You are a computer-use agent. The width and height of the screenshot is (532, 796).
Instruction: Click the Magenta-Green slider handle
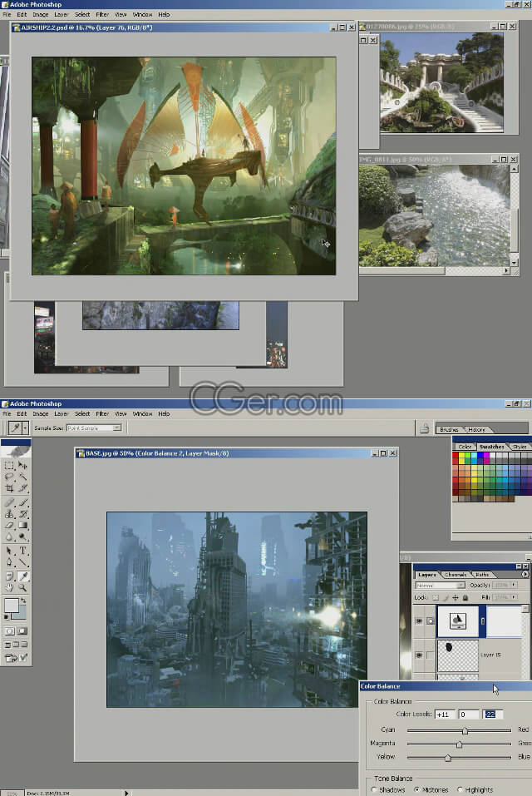click(459, 744)
